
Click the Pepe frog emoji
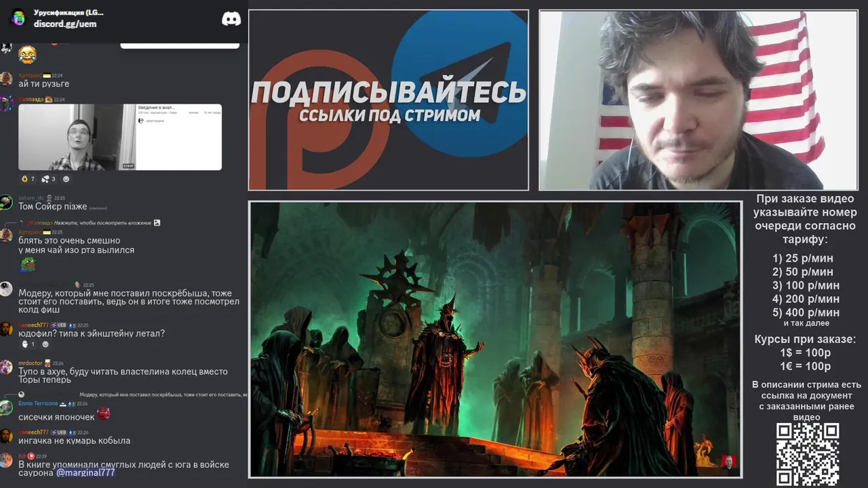click(x=27, y=264)
